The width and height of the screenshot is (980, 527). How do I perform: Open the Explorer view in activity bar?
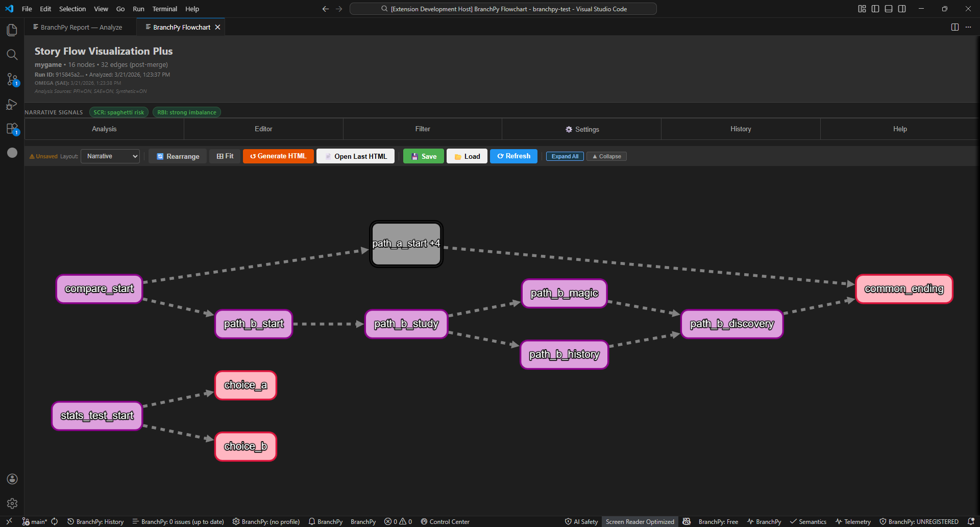point(12,30)
